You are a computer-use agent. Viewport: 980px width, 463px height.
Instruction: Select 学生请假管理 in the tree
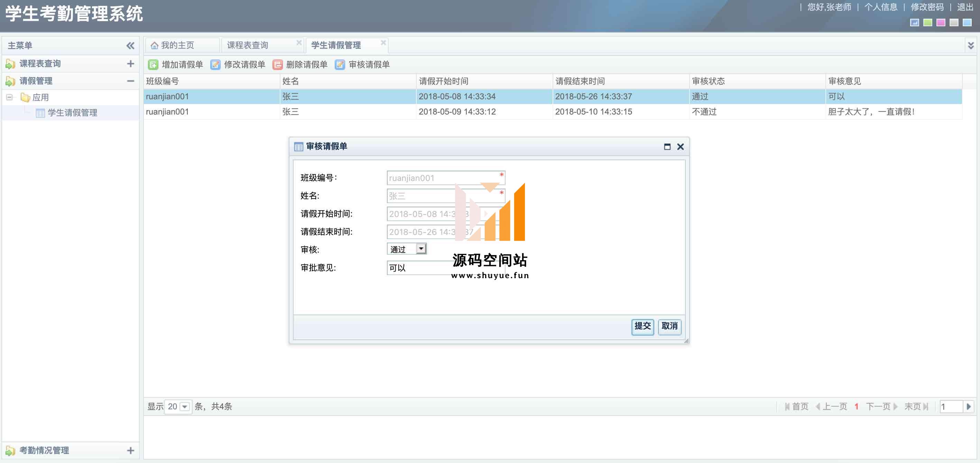[72, 113]
